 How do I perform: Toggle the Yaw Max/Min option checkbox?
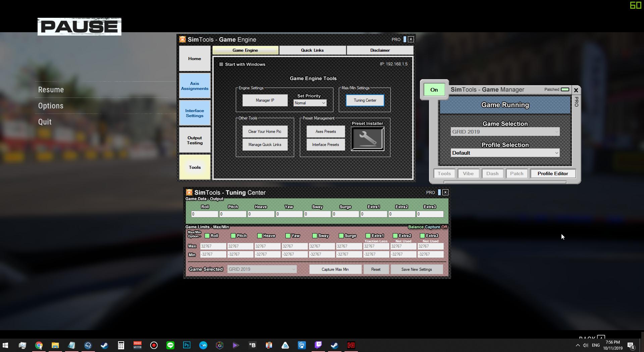(x=288, y=236)
